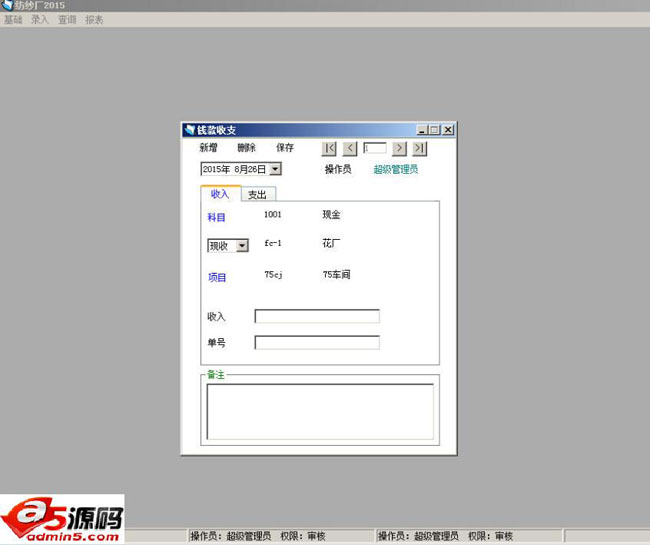Viewport: 650px width, 545px height.
Task: Jump to last record navigation button
Action: [x=420, y=148]
